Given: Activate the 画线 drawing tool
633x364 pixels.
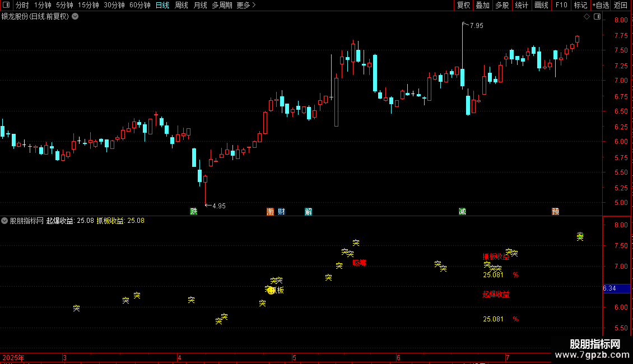Looking at the screenshot, I should pos(541,5).
